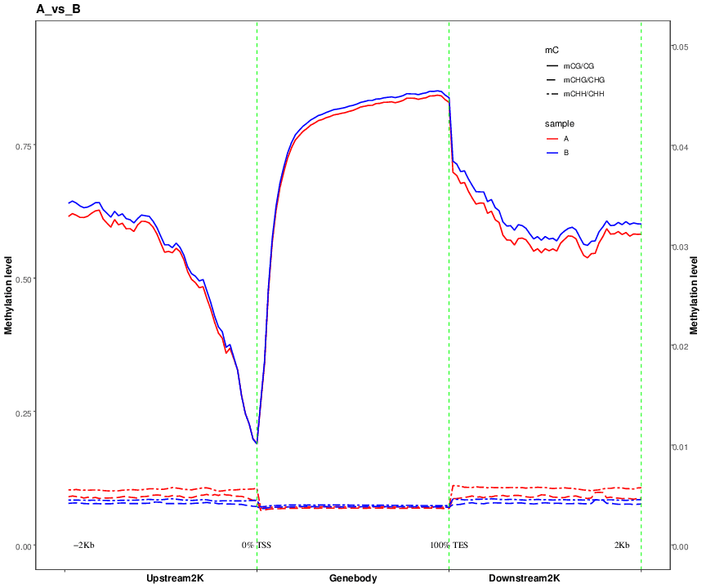Click the 0.75 left axis tick label
This screenshot has height=588, width=706.
(x=24, y=147)
